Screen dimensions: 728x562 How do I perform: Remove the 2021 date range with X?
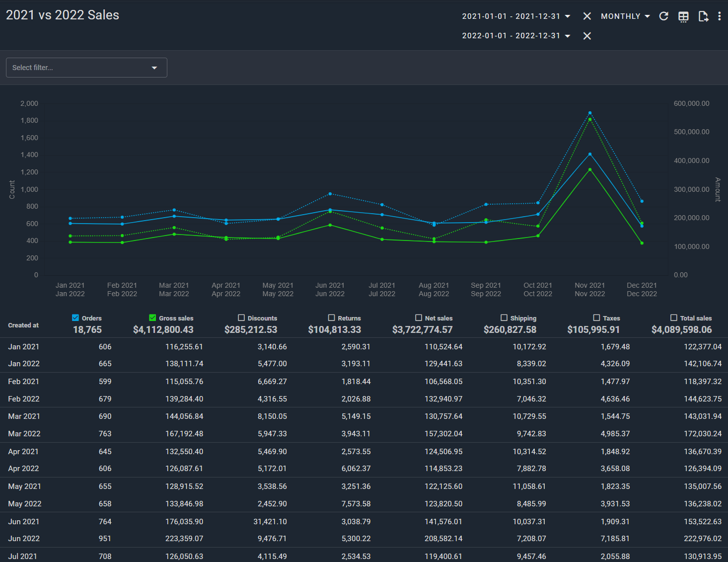tap(587, 16)
